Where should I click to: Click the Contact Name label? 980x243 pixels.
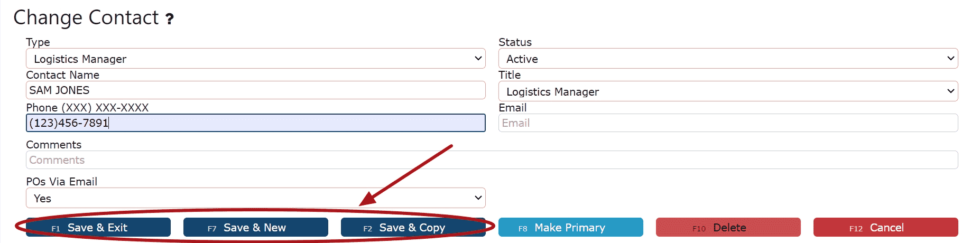tap(62, 75)
